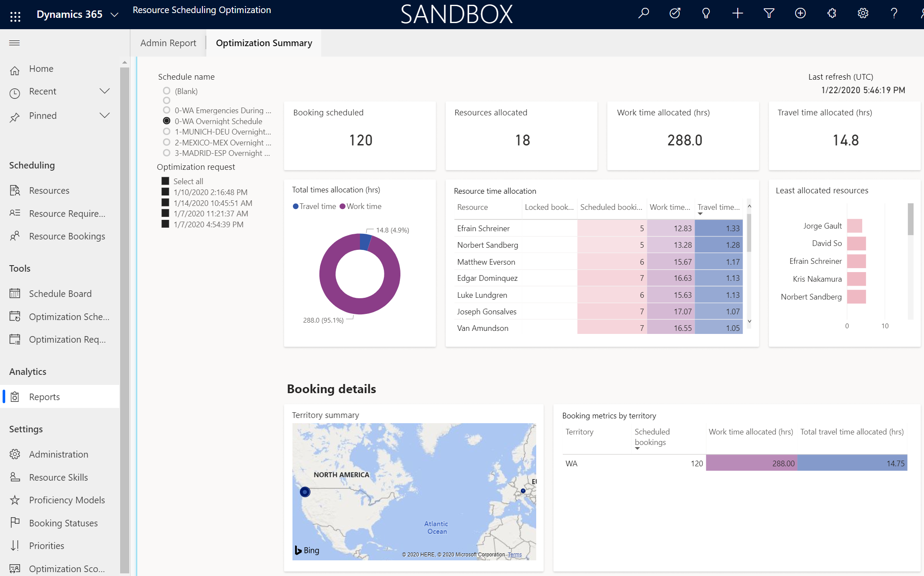Screen dimensions: 924x576
Task: Switch to the Admin Report tab
Action: click(x=168, y=43)
